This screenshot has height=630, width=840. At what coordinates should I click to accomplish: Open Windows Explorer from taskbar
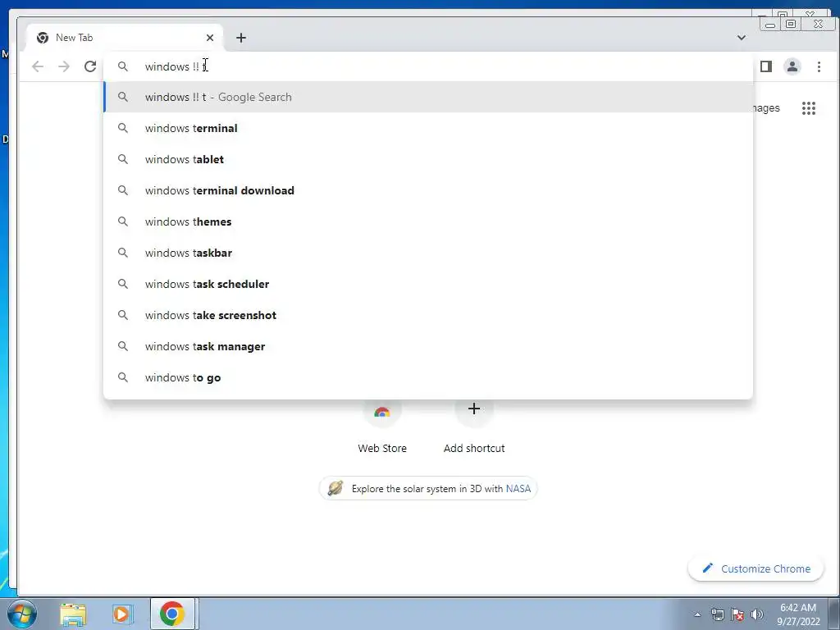click(73, 614)
